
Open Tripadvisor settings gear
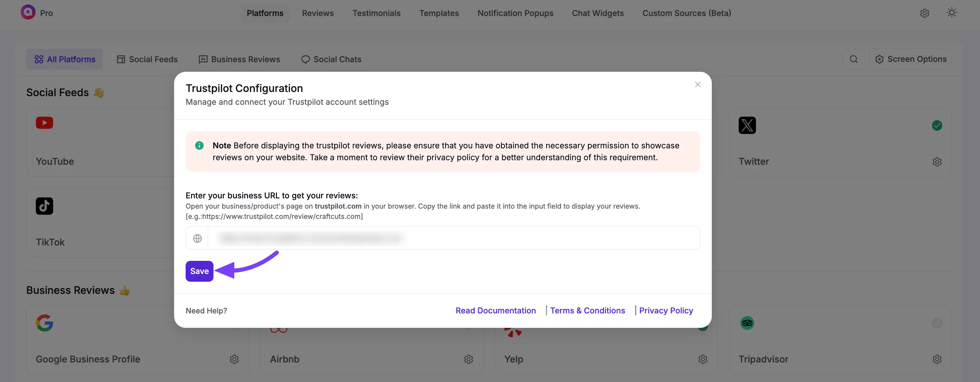(936, 359)
